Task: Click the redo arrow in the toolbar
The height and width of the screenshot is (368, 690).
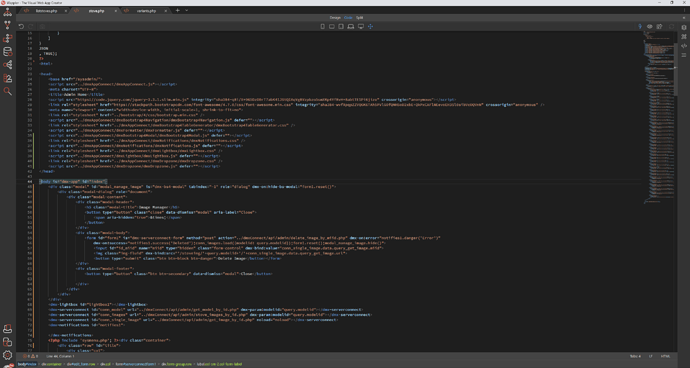Action: 31,27
